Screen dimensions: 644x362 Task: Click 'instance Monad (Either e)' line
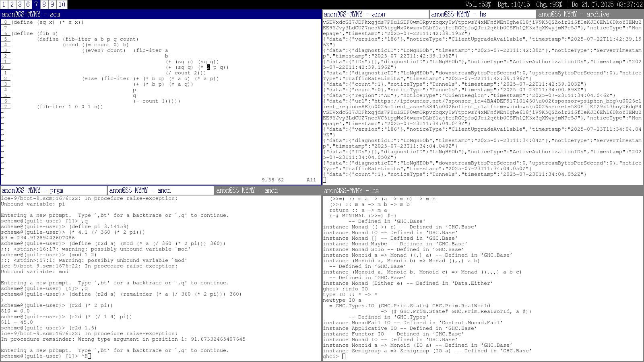click(408, 283)
